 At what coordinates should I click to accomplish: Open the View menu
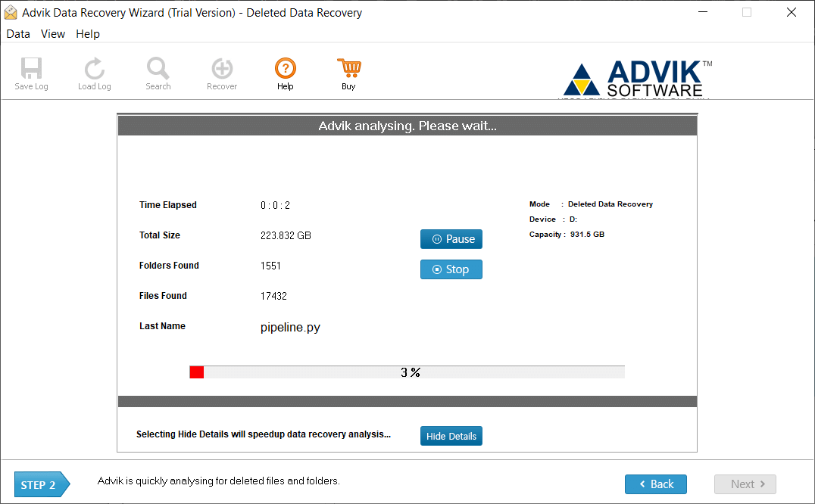coord(53,34)
